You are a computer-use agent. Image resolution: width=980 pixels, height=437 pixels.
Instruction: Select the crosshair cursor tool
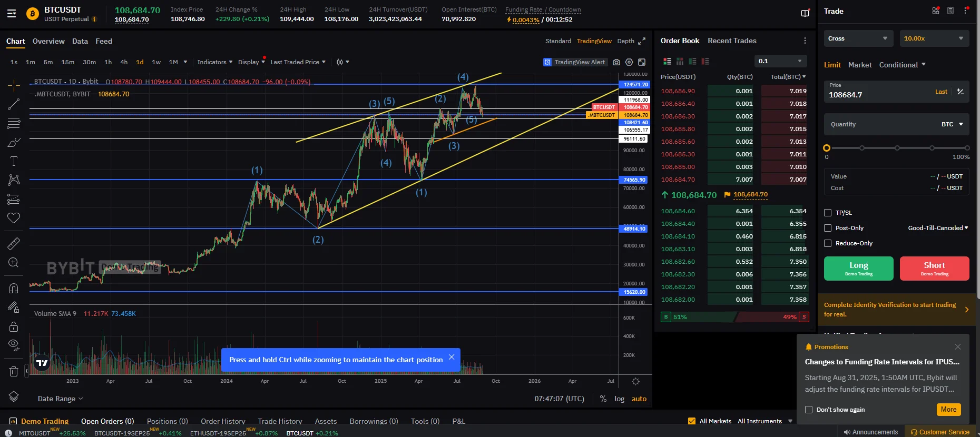14,85
